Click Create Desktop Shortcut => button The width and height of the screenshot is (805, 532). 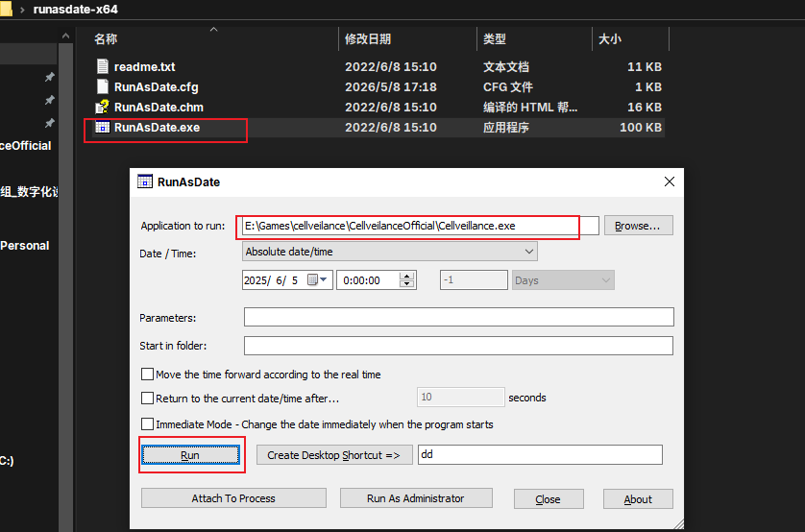tap(334, 454)
